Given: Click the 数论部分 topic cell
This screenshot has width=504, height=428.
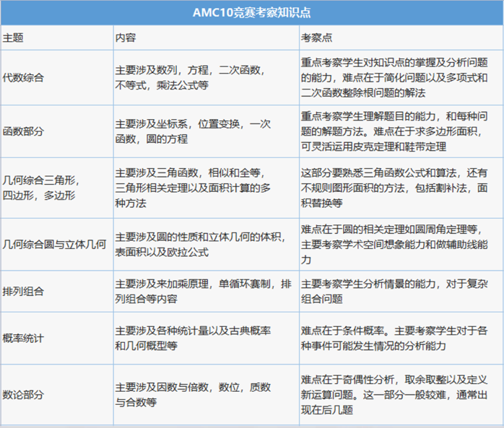Looking at the screenshot, I should [57, 395].
